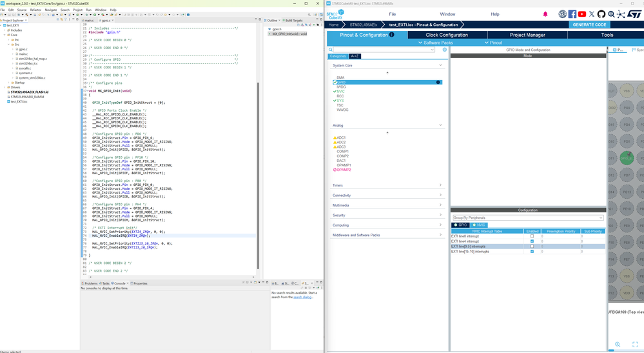Select test_EXTI.ioc in Project Explorer
Image resolution: width=644 pixels, height=353 pixels.
pos(19,101)
